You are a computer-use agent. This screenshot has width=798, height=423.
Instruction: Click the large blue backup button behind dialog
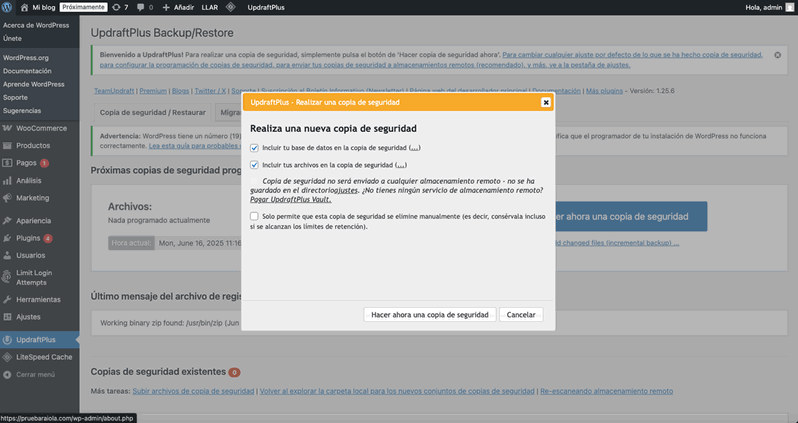pos(631,216)
